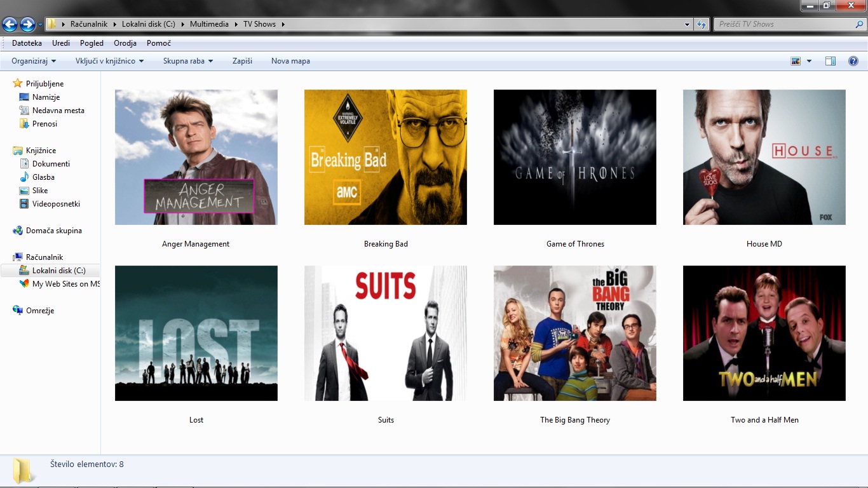Screen dimensions: 868x488
Task: Open Nedavna mesta in navigation pane
Action: [51, 111]
